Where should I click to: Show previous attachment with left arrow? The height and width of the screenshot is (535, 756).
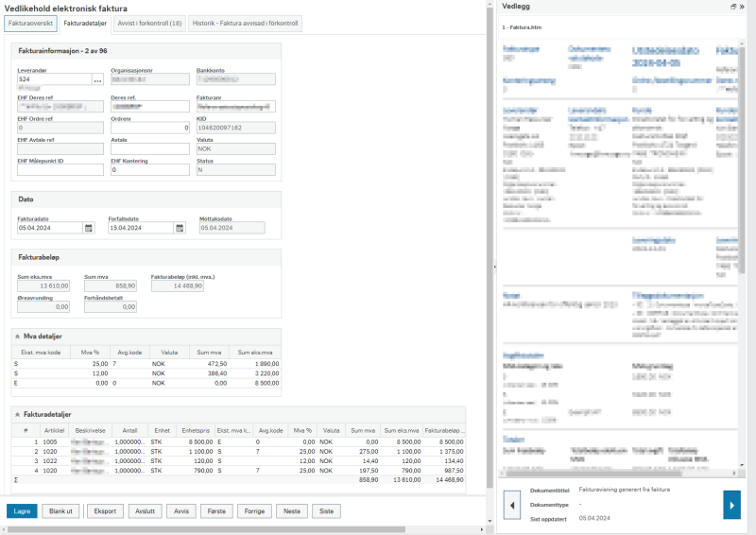pos(512,505)
